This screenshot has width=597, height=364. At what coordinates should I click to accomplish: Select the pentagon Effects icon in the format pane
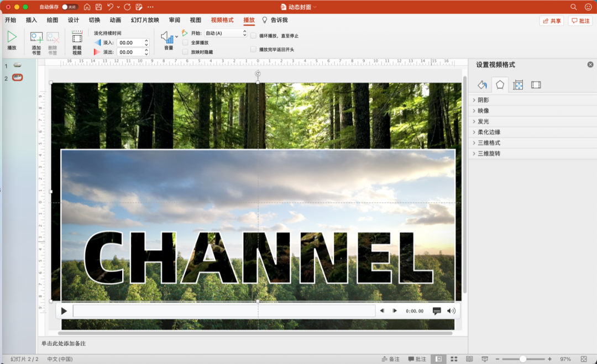500,85
